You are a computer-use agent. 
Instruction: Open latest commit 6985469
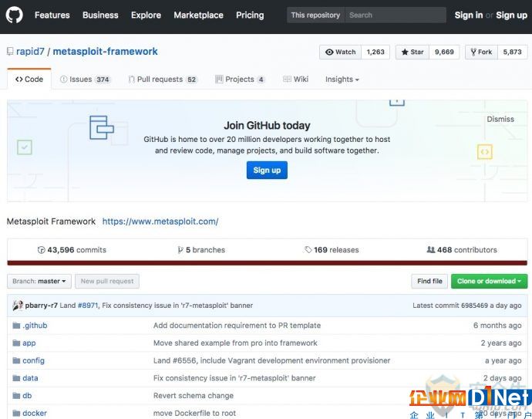[x=474, y=306]
